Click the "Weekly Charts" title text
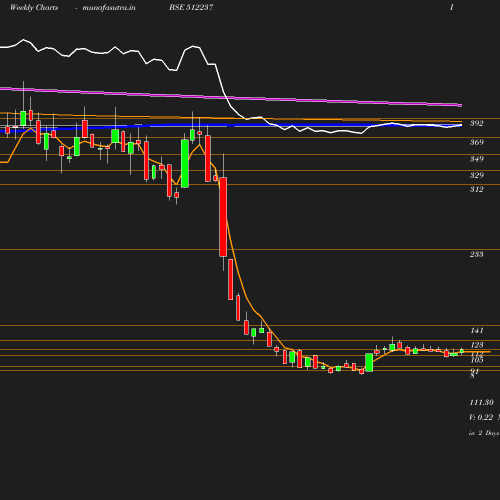The height and width of the screenshot is (500, 500). (34, 7)
